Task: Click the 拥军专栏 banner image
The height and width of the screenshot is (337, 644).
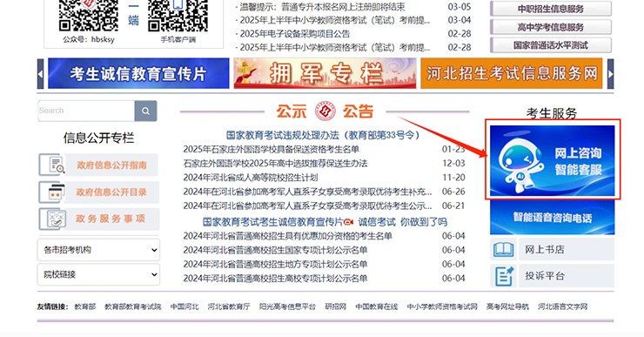Action: click(x=325, y=73)
